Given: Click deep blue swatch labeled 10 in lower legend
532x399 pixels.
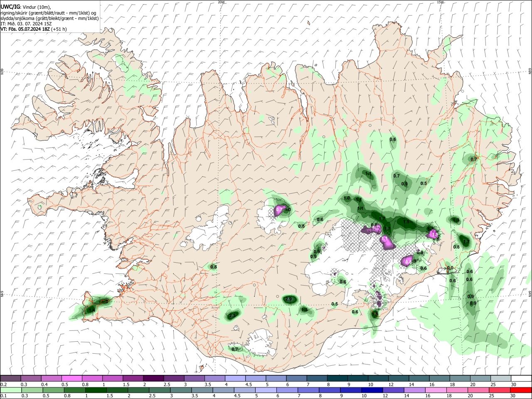Looking at the screenshot, I should (372, 390).
